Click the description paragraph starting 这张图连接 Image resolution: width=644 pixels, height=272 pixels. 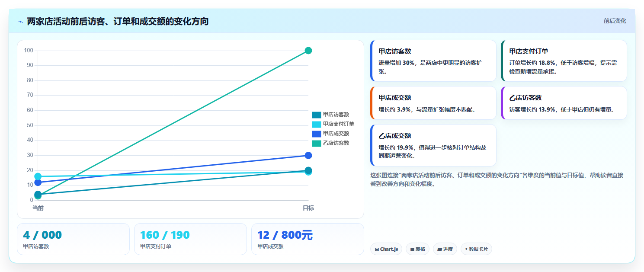(497, 179)
